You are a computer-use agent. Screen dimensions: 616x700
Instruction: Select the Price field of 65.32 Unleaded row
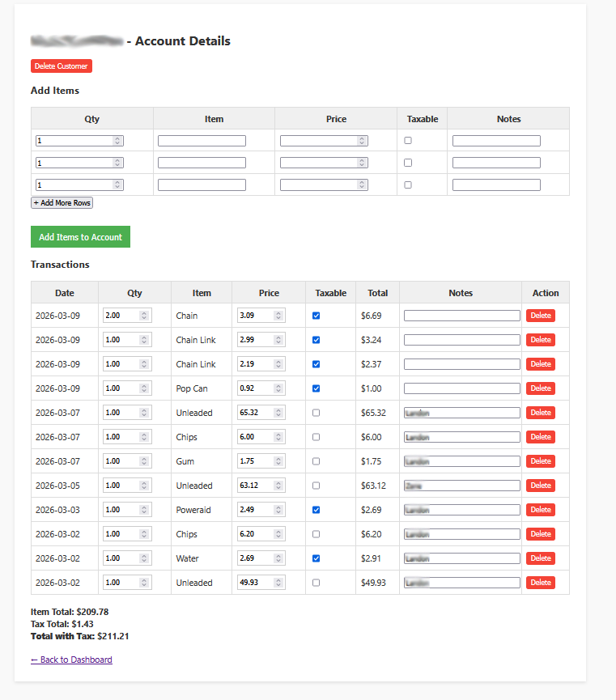255,413
